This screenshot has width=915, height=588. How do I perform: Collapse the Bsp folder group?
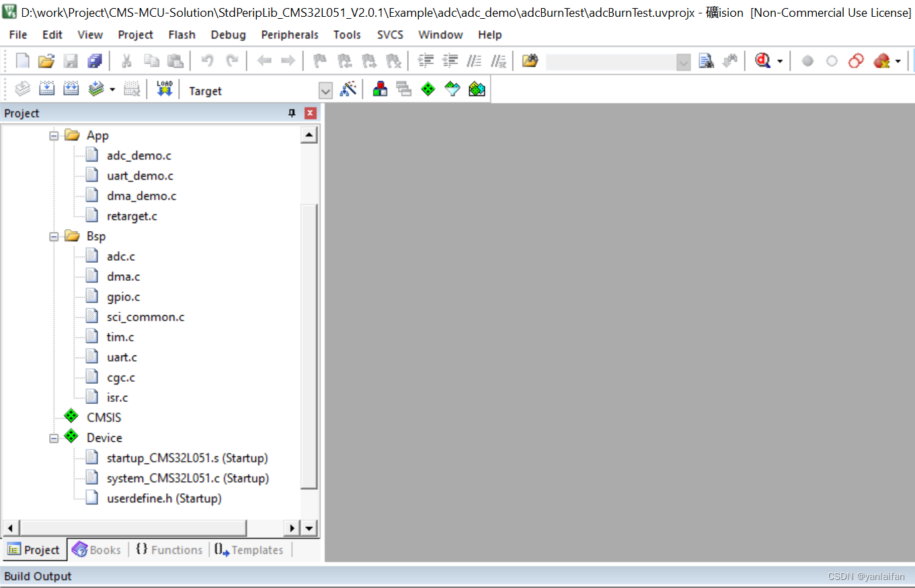tap(54, 236)
